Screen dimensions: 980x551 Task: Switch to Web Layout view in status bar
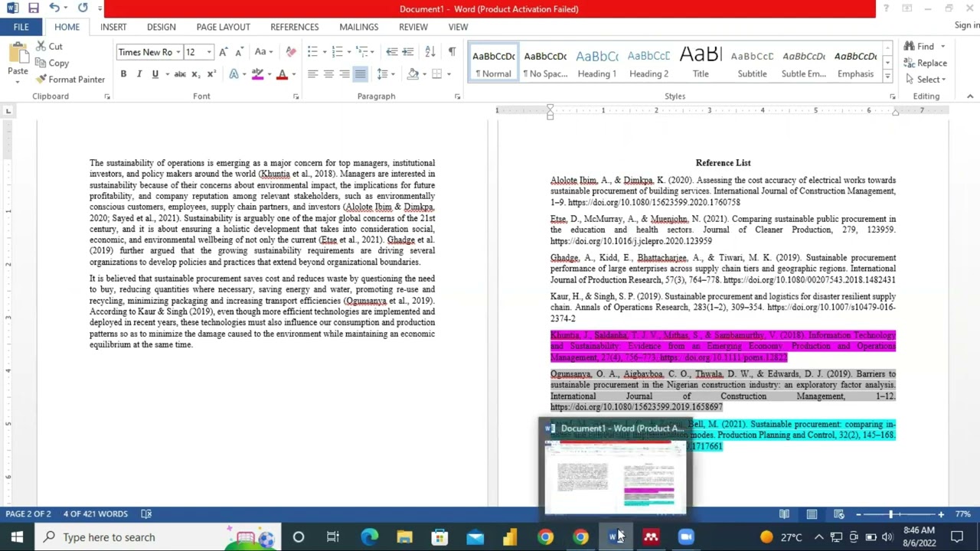[839, 514]
